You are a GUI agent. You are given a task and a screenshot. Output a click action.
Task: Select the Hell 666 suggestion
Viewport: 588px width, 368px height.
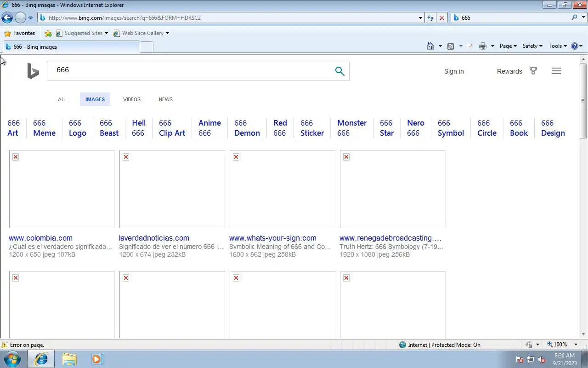point(139,128)
